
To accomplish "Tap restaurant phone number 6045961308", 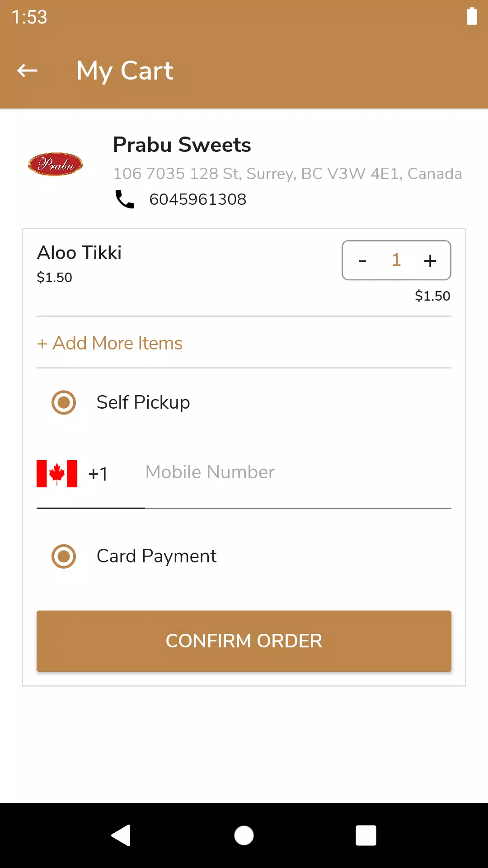I will click(x=198, y=199).
